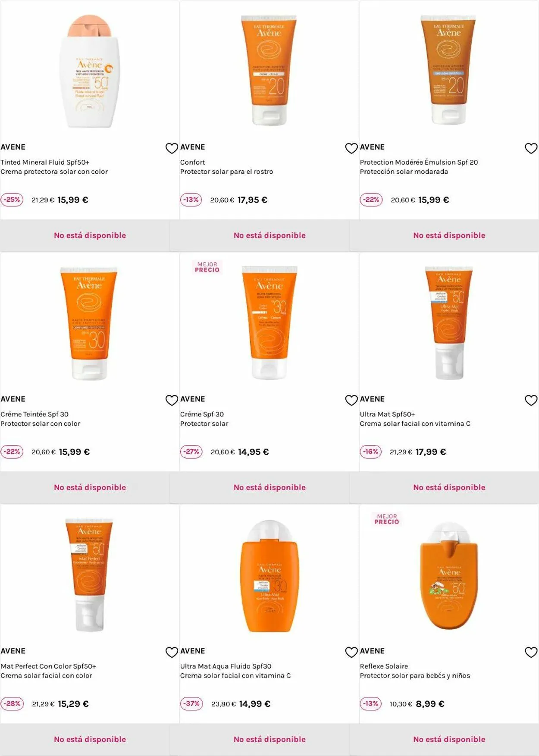
Task: Click 'No está disponible' under Créme Spf 30
Action: pos(269,487)
